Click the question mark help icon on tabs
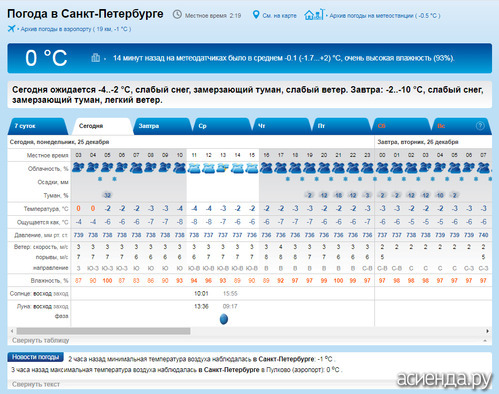499x394 pixels. pyautogui.click(x=480, y=126)
